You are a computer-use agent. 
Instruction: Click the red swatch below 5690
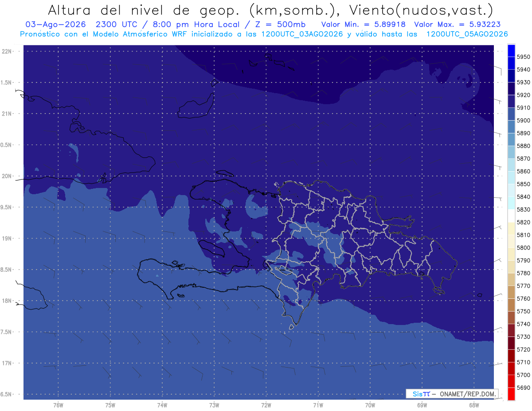[511, 394]
